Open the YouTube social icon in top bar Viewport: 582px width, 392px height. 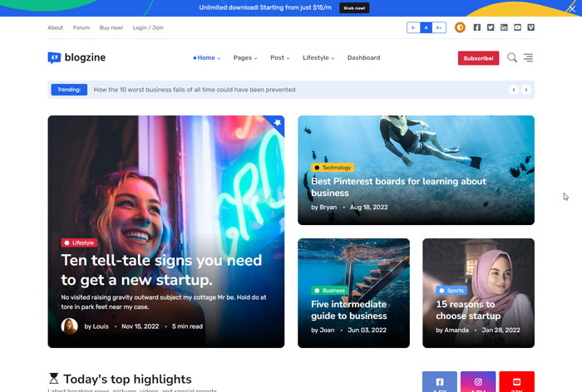click(x=517, y=27)
